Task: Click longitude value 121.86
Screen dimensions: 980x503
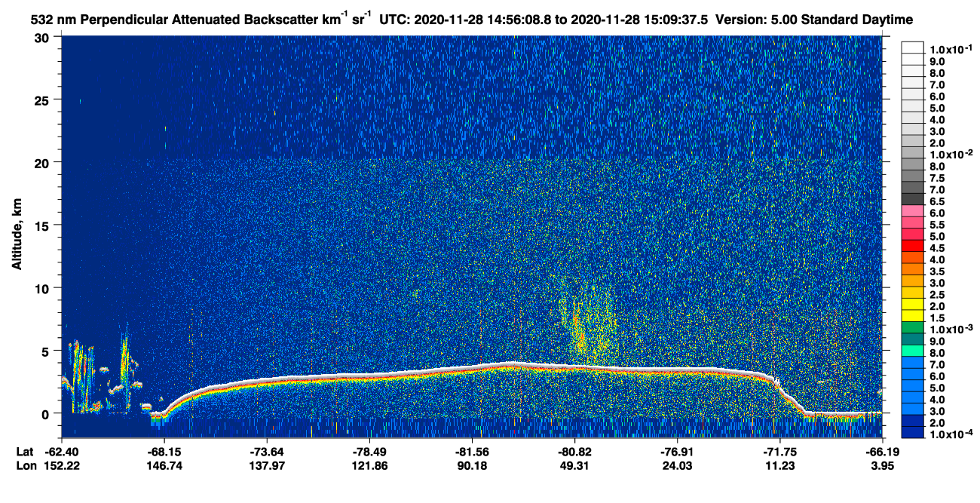Action: click(x=369, y=465)
